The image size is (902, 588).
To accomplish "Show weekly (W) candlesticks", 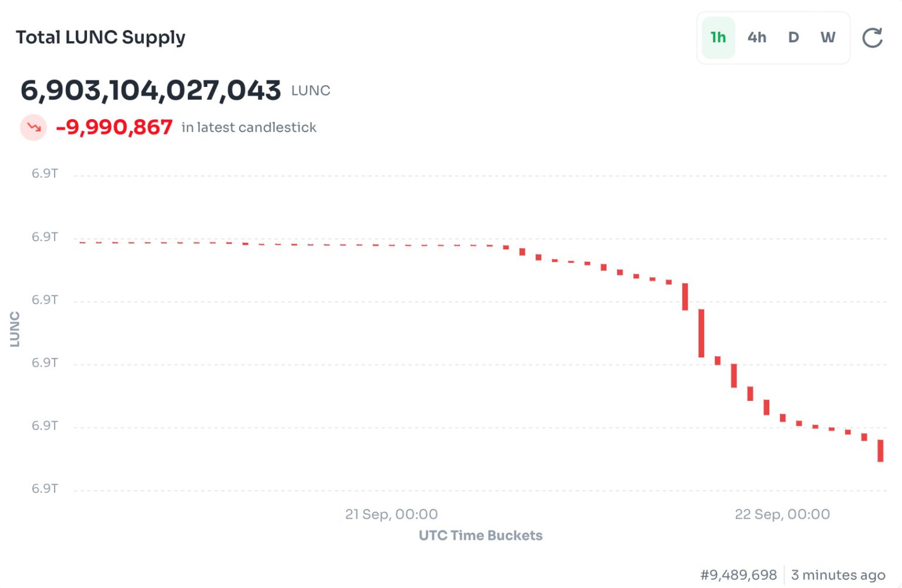I will click(827, 38).
